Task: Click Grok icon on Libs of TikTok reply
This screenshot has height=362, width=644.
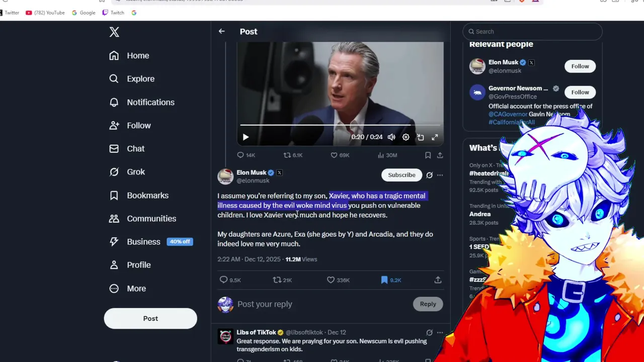Action: 429,332
